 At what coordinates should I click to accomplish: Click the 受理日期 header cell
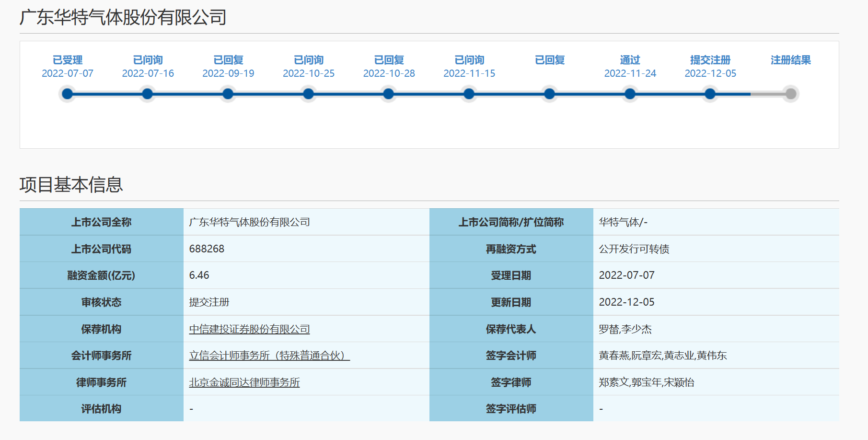click(x=511, y=275)
